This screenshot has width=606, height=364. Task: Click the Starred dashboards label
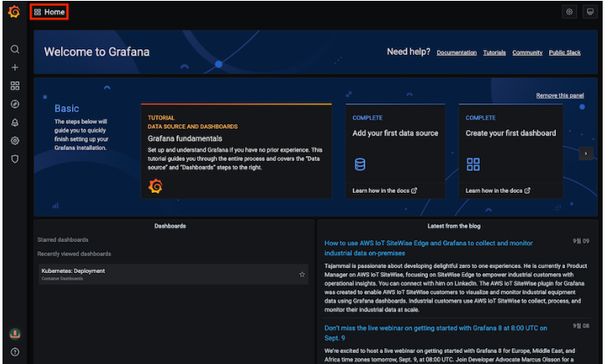pyautogui.click(x=63, y=240)
